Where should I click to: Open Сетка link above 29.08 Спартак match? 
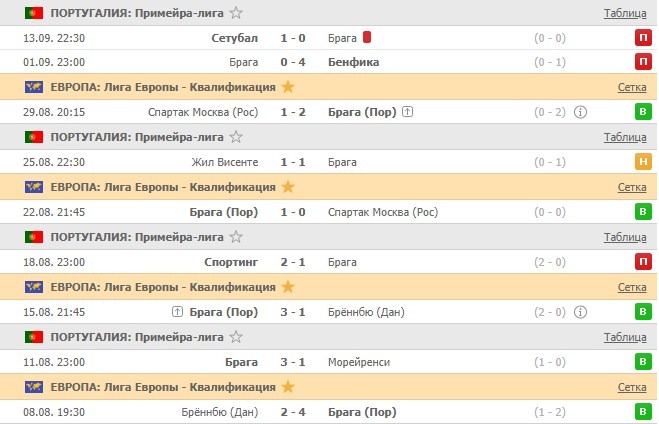(631, 87)
